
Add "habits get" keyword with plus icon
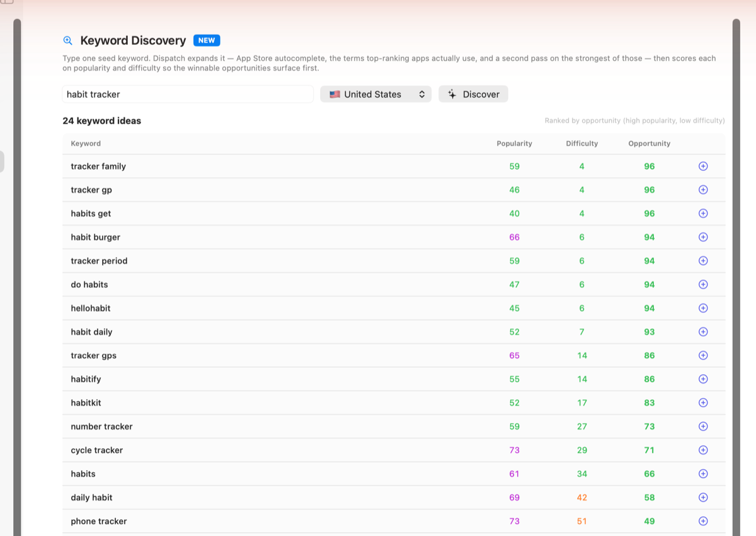[x=703, y=214]
